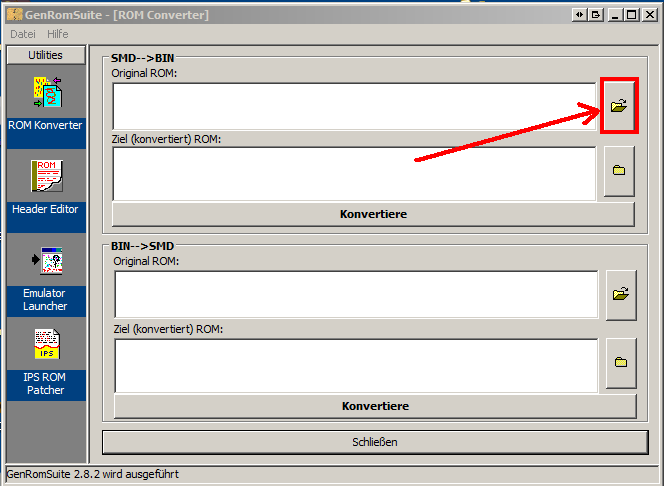Viewport: 664px width, 486px height.
Task: Click status text 'GenRomSuite 2.8.2 wird ausgeführt'
Action: pyautogui.click(x=93, y=474)
